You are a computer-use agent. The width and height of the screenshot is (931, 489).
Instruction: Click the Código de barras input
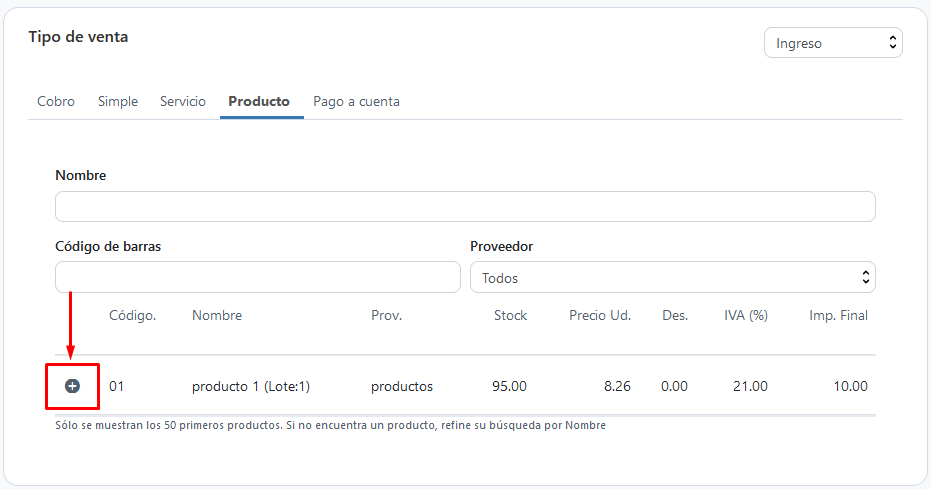tap(258, 277)
